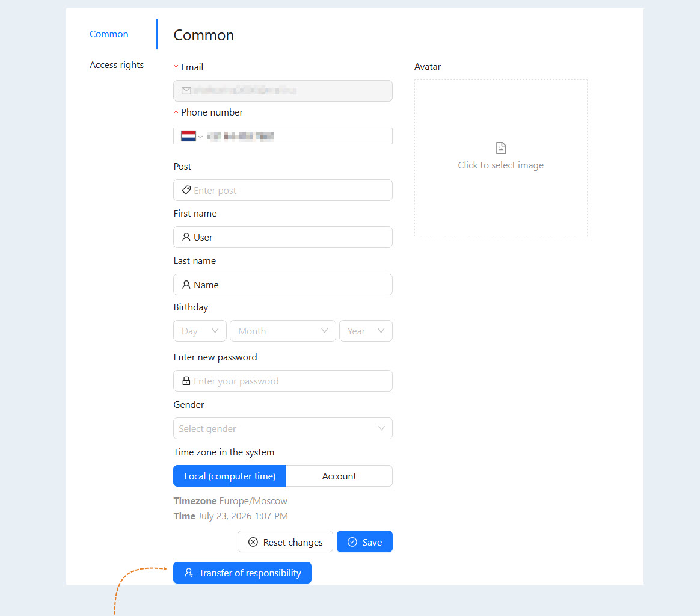Click the person icon in First name field
This screenshot has height=616, width=700.
[x=186, y=237]
